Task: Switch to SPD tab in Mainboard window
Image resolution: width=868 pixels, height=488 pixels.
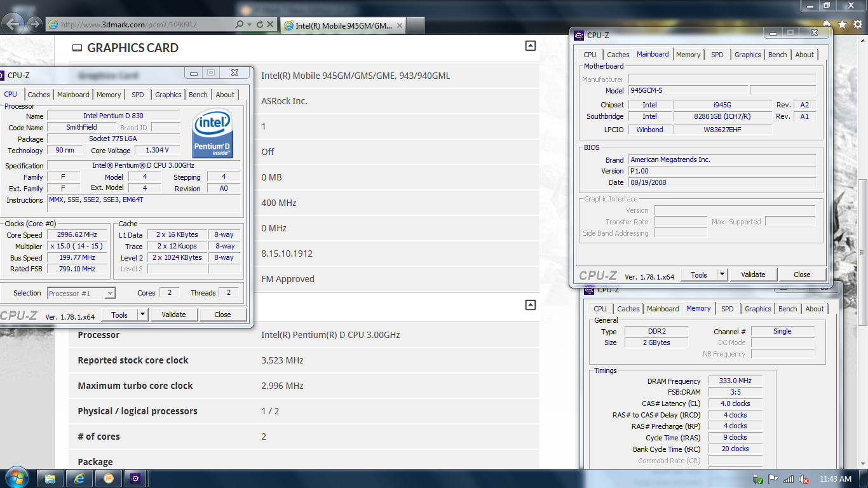Action: [x=717, y=55]
